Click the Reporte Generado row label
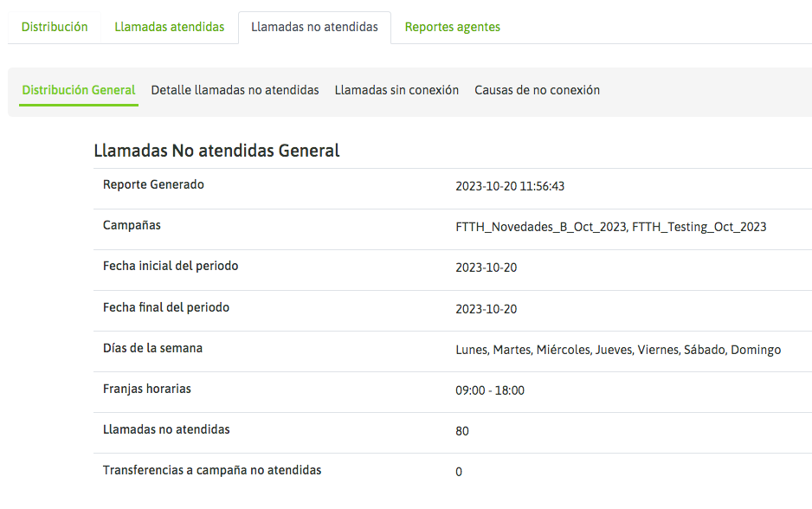Image resolution: width=812 pixels, height=509 pixels. point(153,184)
